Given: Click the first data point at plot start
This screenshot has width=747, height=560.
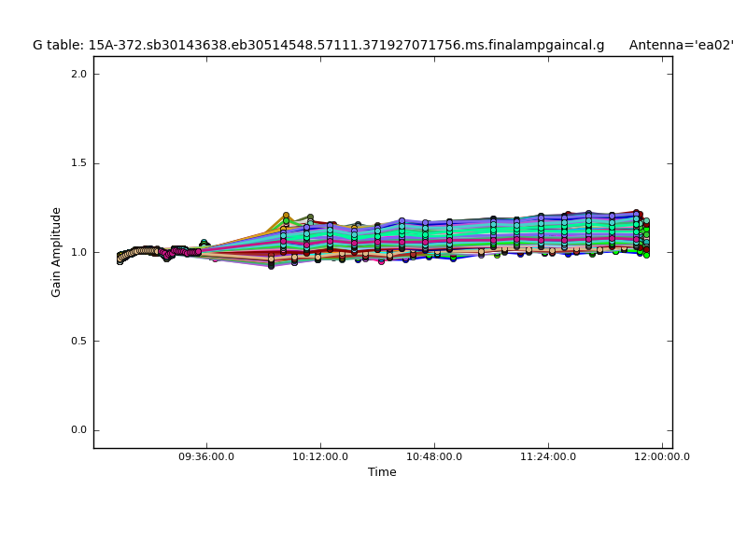Looking at the screenshot, I should click(120, 260).
